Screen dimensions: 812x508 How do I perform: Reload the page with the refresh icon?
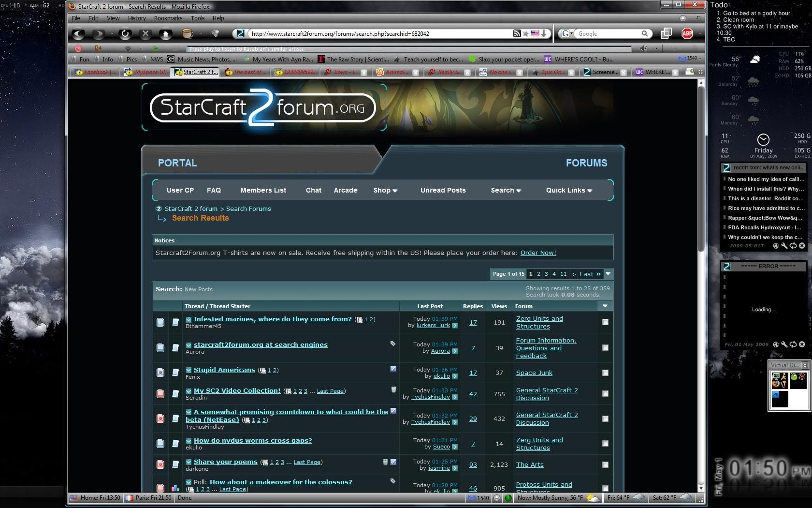(x=125, y=34)
